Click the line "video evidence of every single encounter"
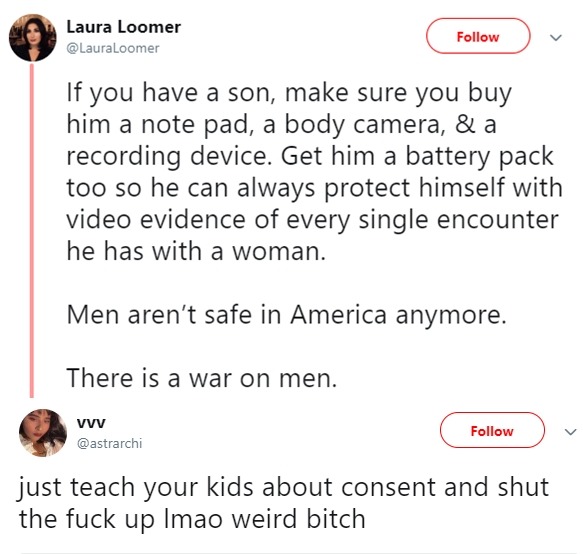 point(312,220)
